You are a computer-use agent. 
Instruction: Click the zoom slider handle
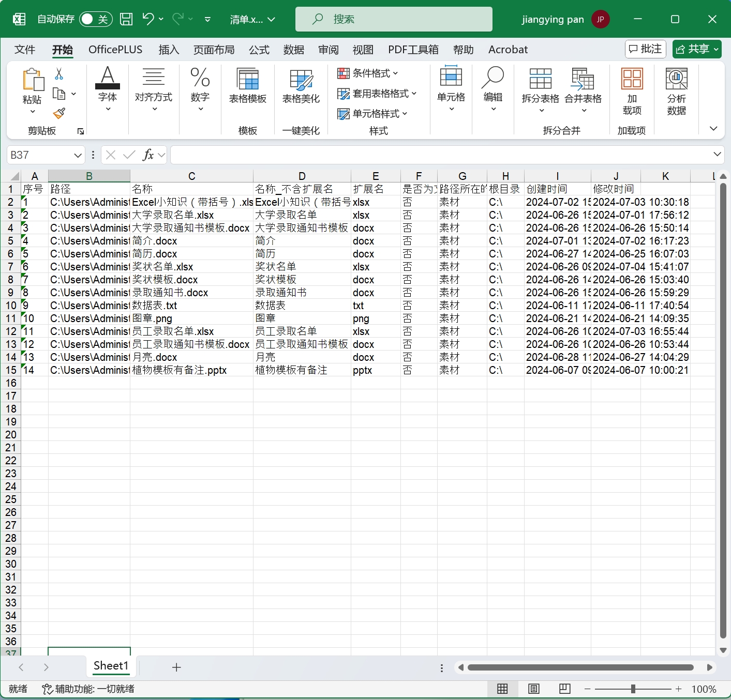point(633,689)
